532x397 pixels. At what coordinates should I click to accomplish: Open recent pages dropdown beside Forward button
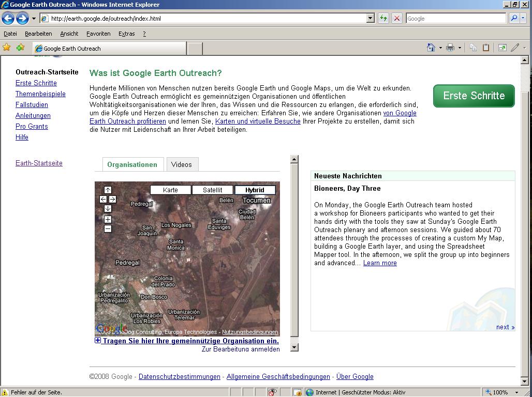34,19
